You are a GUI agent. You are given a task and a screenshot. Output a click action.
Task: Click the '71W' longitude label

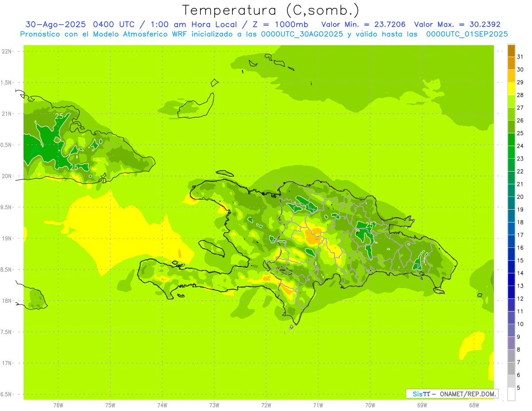pyautogui.click(x=318, y=405)
